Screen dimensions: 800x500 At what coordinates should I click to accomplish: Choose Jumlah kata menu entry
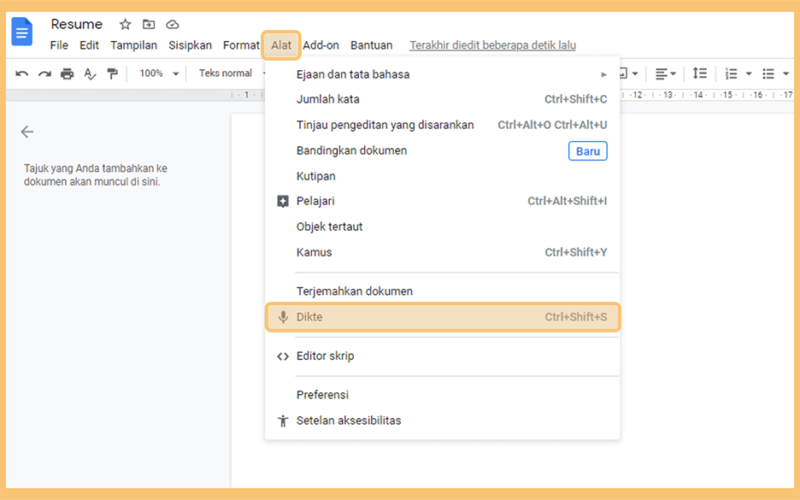coord(442,99)
